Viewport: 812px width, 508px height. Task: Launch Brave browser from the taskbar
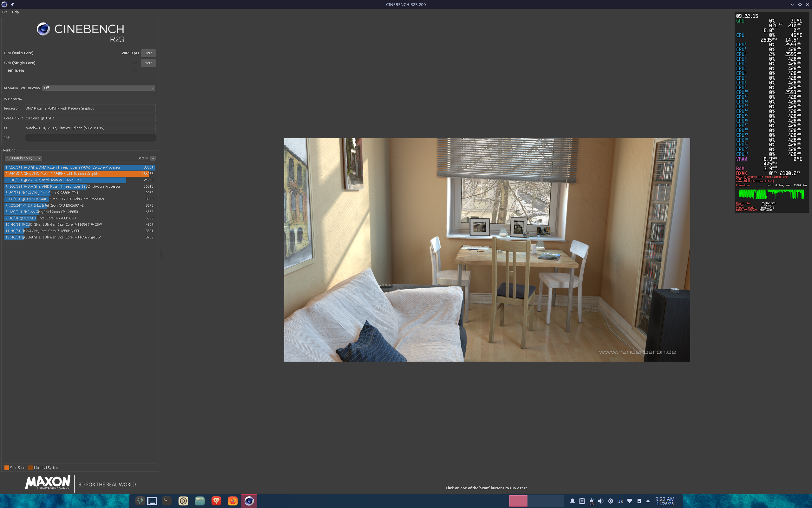(x=216, y=501)
